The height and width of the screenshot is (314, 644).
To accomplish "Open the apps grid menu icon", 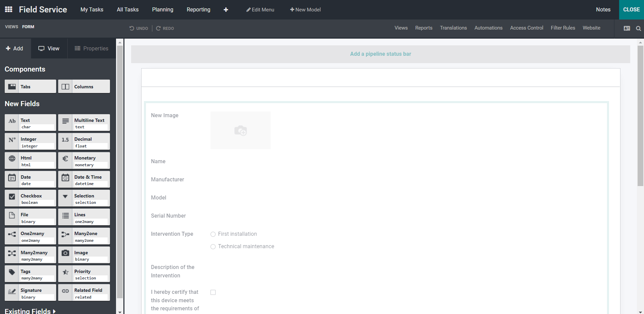I will click(9, 9).
